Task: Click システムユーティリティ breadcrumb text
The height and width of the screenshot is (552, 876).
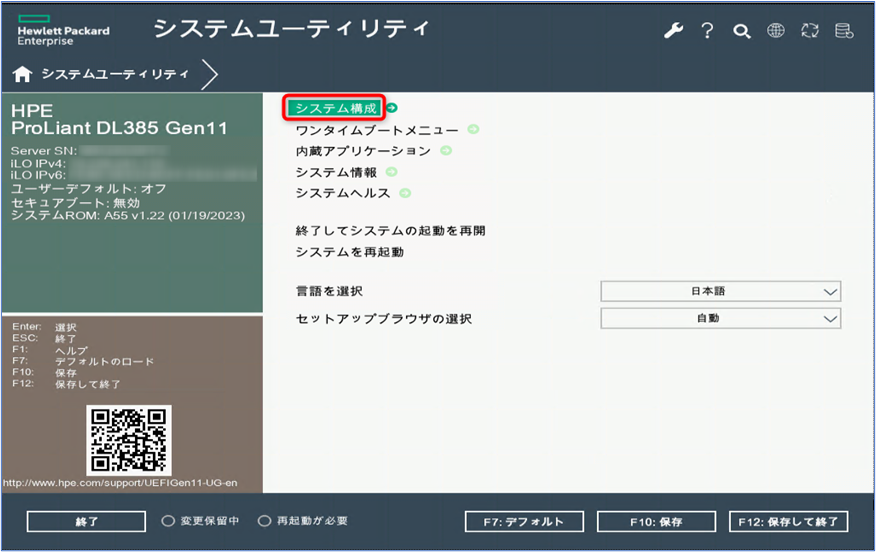Action: 115,74
